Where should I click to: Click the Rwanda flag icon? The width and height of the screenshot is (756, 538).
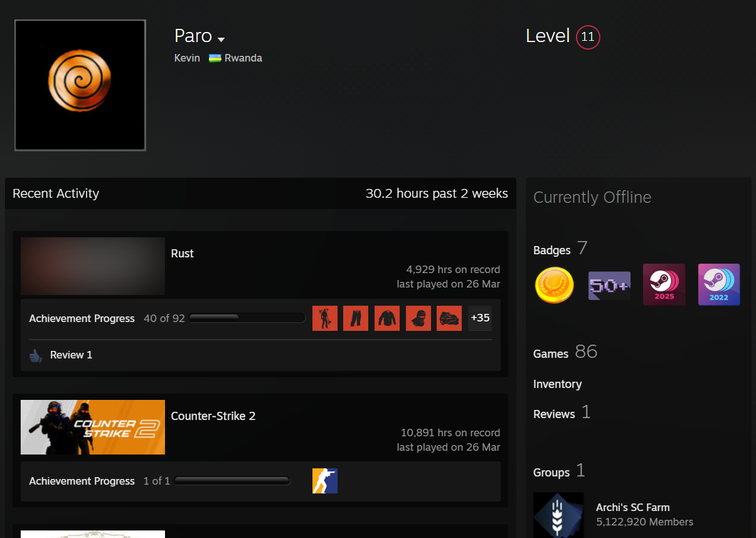(215, 58)
